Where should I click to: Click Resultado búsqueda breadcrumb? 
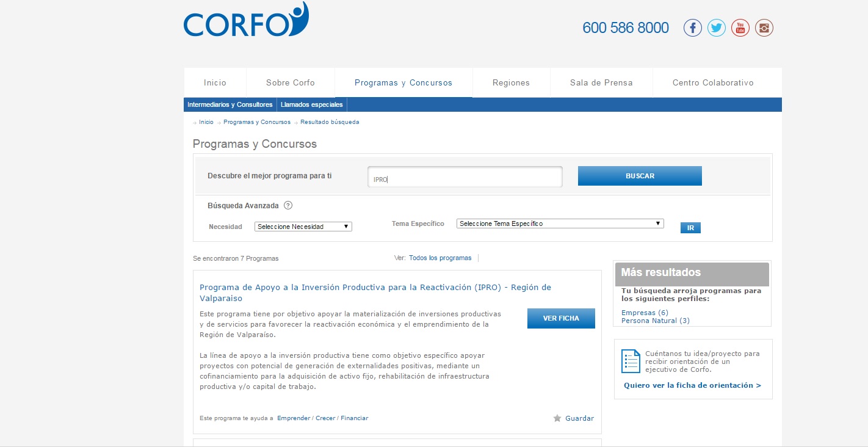(x=330, y=122)
